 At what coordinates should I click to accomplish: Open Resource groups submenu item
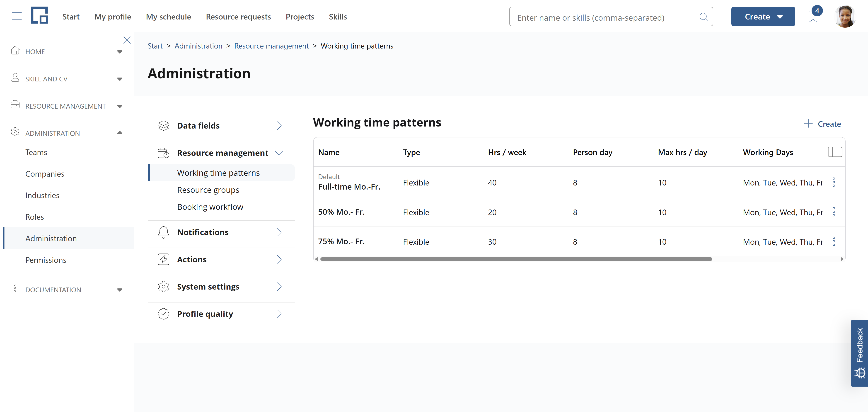[x=208, y=190]
